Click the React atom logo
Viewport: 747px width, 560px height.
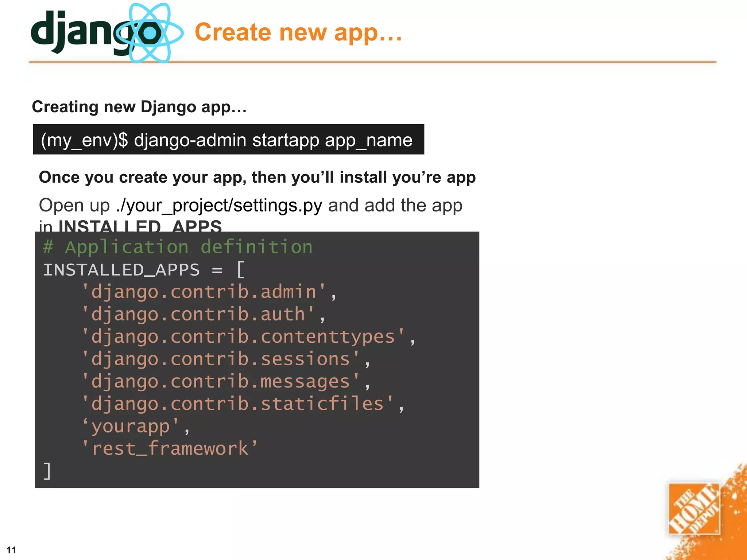pos(149,33)
